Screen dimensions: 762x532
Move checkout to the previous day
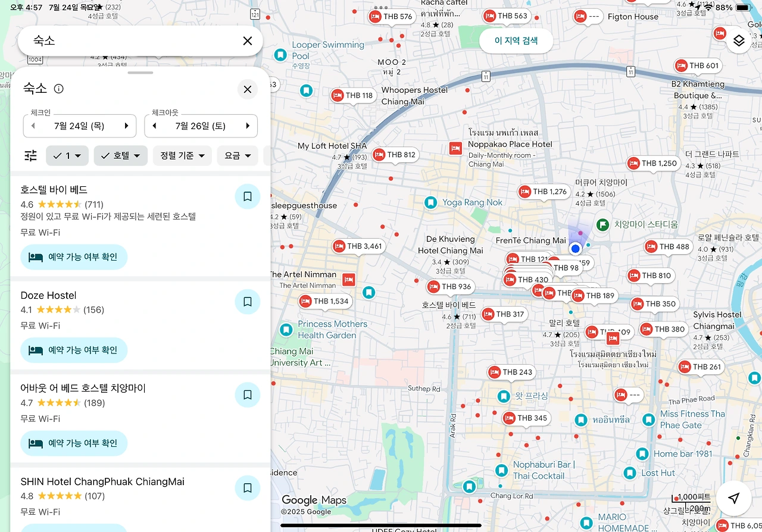click(155, 126)
